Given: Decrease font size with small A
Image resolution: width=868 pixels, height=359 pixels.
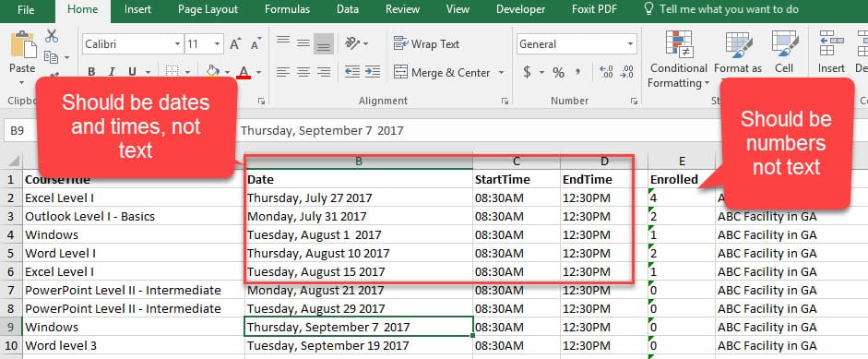Looking at the screenshot, I should [256, 43].
